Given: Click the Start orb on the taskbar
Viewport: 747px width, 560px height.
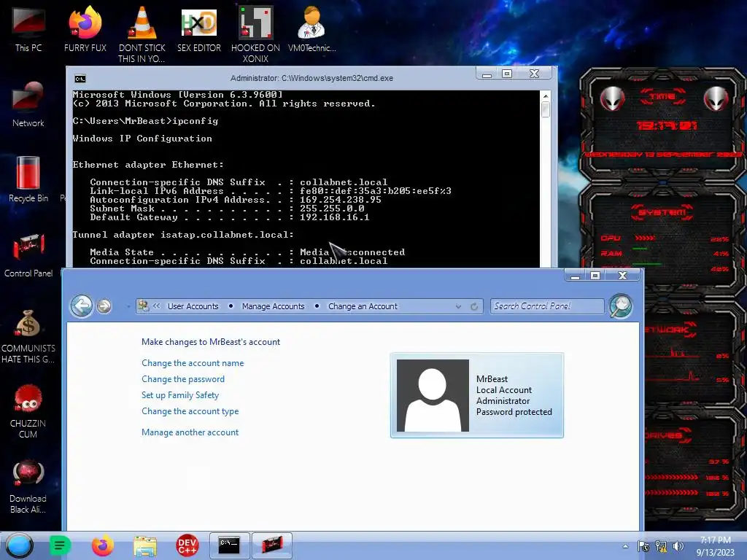Looking at the screenshot, I should coord(19,545).
